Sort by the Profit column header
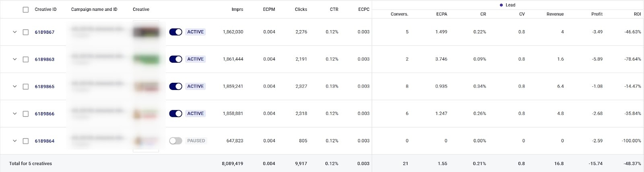 597,14
